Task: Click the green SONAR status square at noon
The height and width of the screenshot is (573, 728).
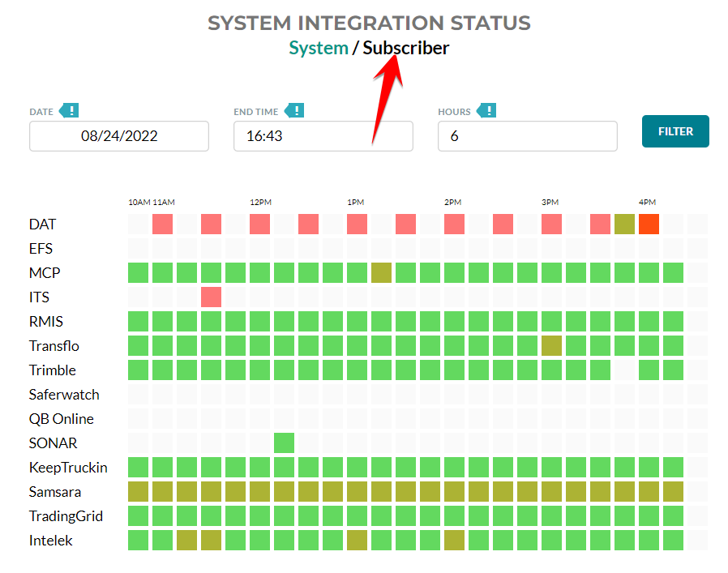Action: point(284,443)
